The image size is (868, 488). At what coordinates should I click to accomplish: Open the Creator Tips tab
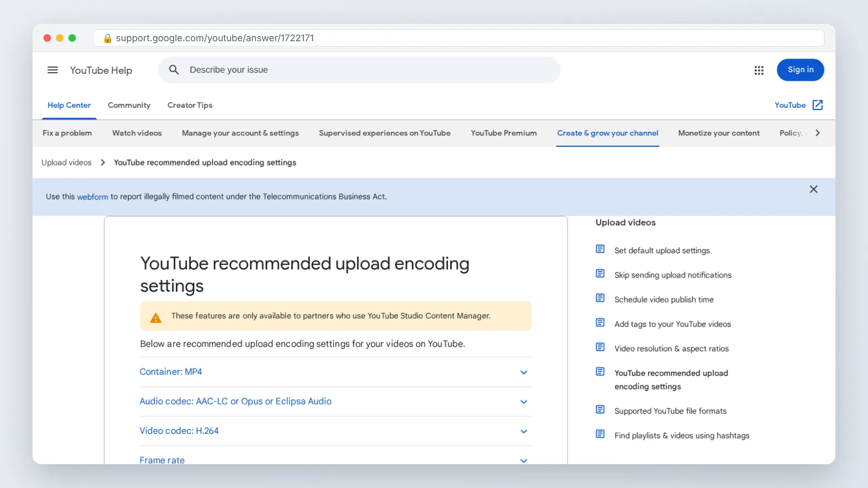click(x=190, y=105)
